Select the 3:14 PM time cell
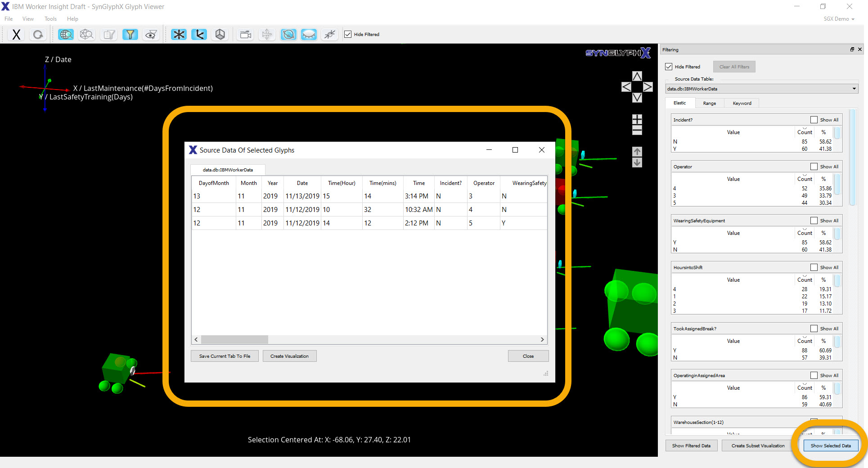The height and width of the screenshot is (468, 868). 418,196
